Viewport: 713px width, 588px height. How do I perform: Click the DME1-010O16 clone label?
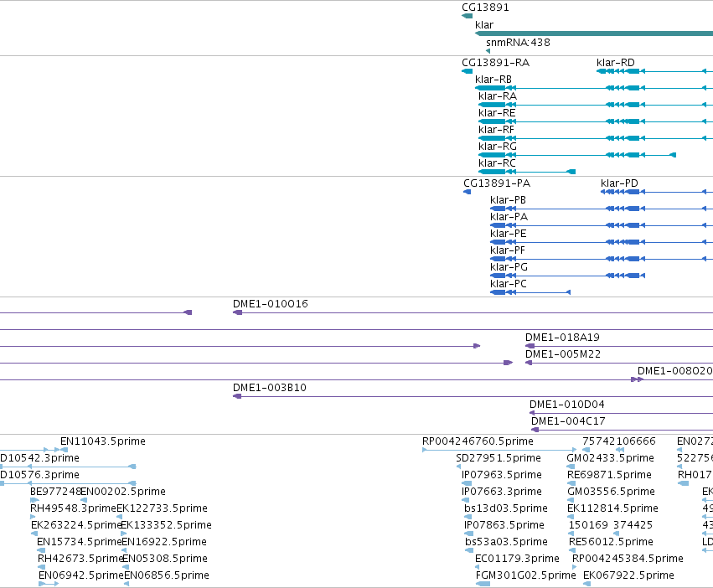270,304
